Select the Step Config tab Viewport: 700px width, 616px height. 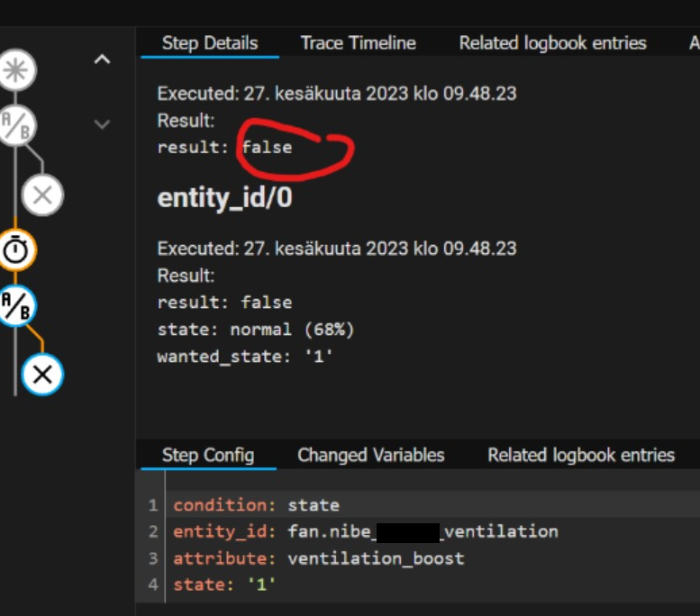(x=207, y=455)
